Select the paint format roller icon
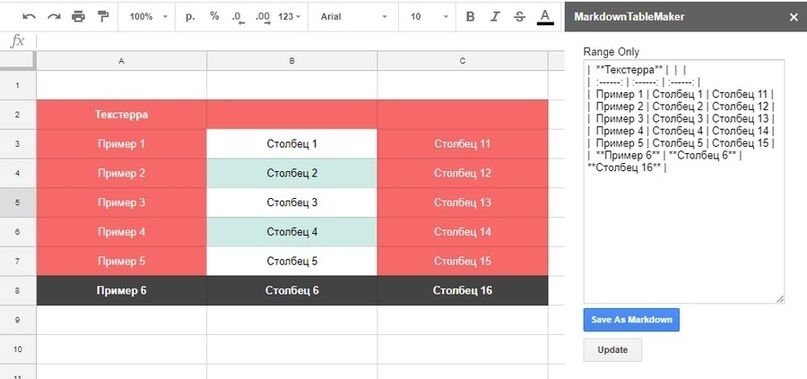 click(103, 17)
